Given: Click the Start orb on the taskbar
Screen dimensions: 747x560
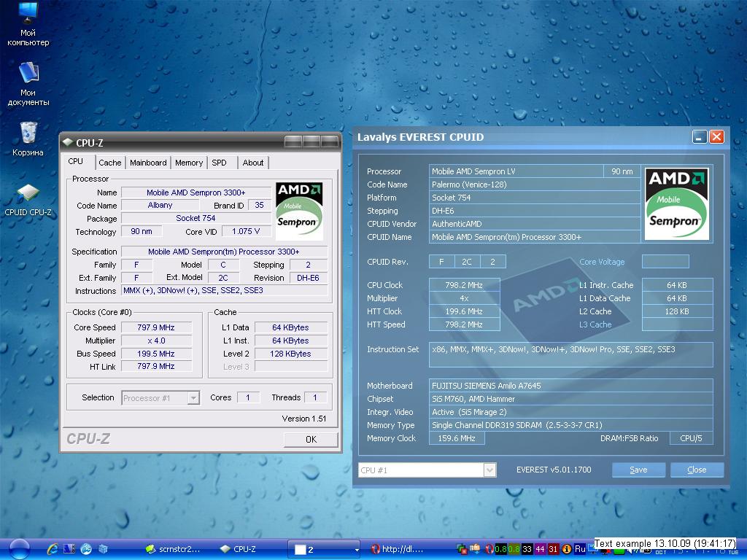Looking at the screenshot, I should tap(19, 548).
